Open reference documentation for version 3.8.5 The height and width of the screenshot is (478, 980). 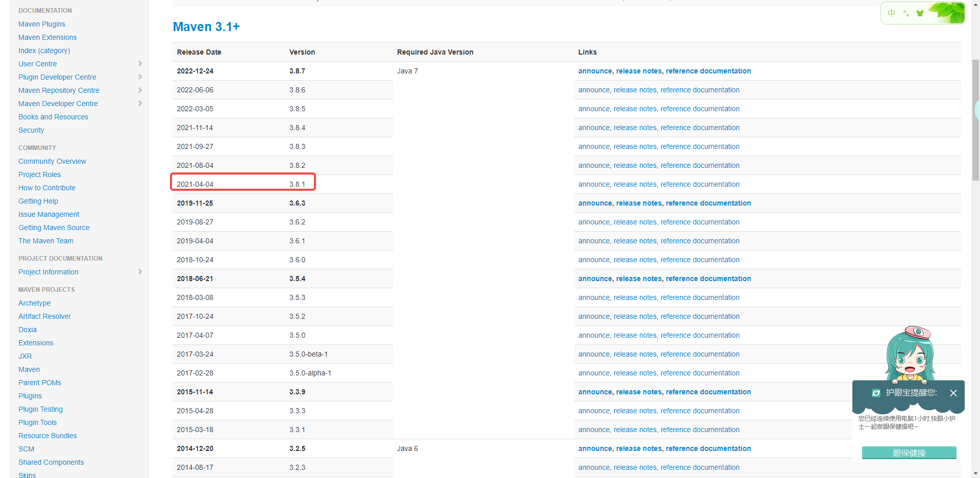(x=700, y=109)
